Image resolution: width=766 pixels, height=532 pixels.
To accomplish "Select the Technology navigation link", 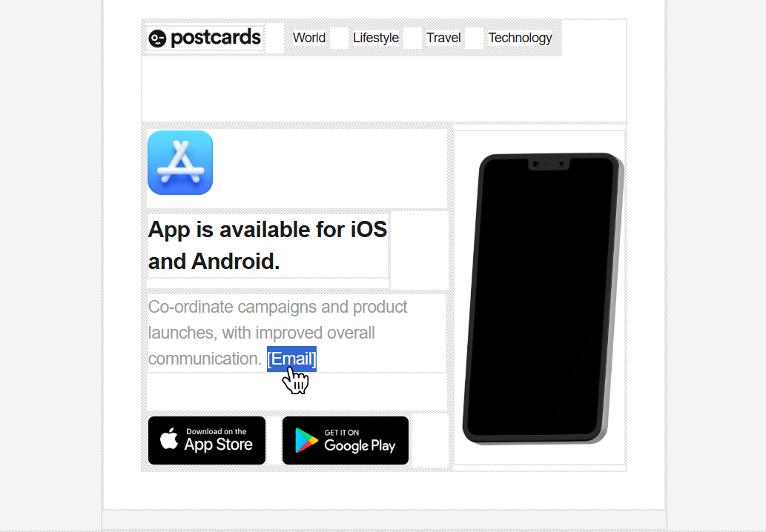I will pyautogui.click(x=520, y=38).
